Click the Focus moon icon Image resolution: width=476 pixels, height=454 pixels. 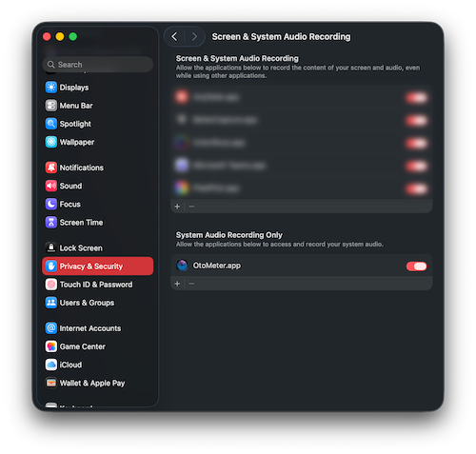click(51, 204)
